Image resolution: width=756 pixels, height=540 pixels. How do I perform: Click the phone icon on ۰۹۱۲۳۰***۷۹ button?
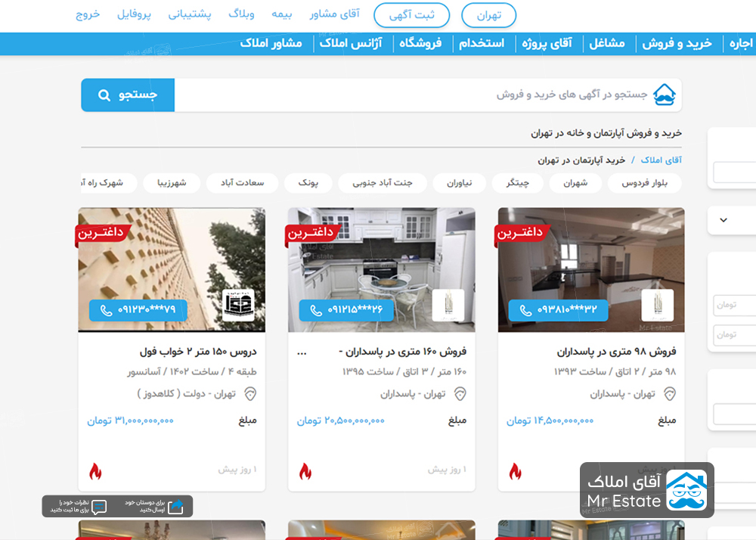(x=106, y=311)
